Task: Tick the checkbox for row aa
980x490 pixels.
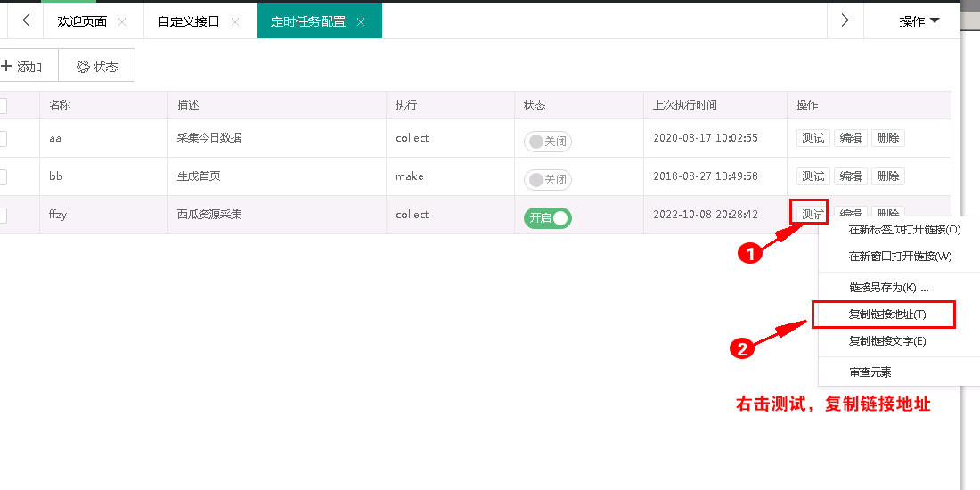Action: [2, 139]
